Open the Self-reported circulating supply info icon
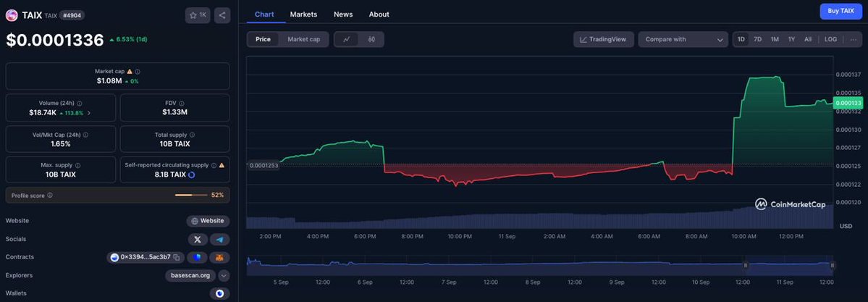This screenshot has width=868, height=302. [x=213, y=165]
